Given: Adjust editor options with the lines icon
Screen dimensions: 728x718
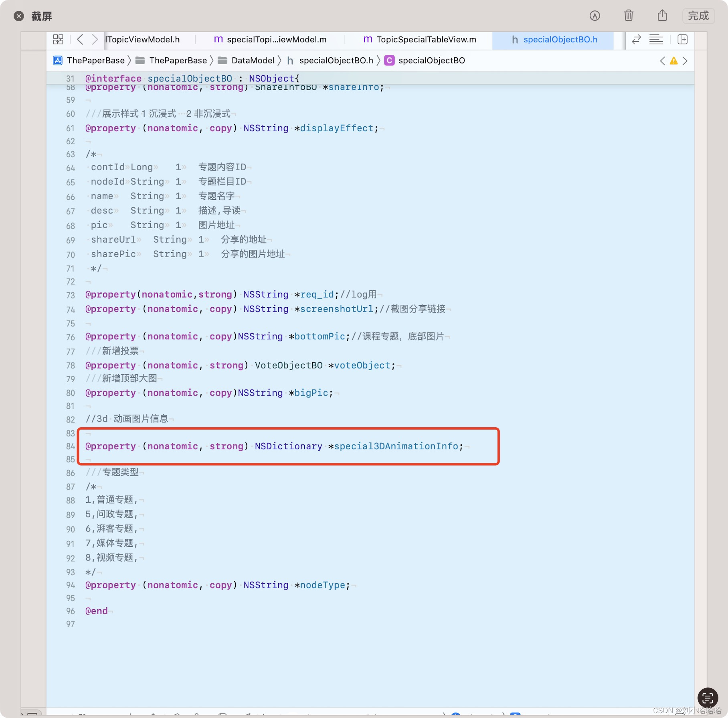Looking at the screenshot, I should [656, 40].
